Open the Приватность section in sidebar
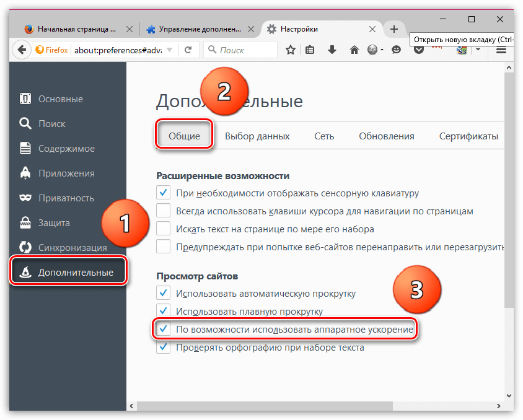Screen dimensions: 523x420 pos(66,198)
